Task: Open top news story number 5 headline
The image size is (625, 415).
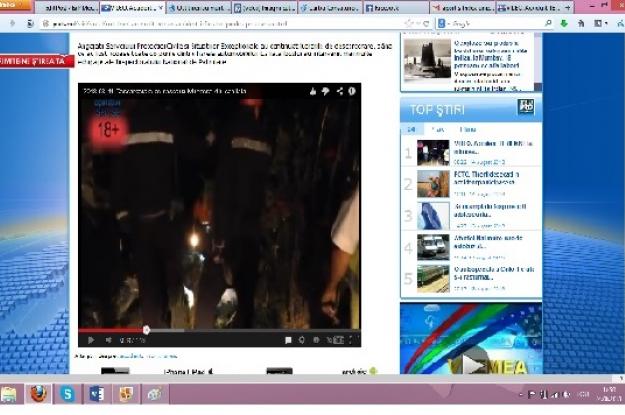Action: coord(494,273)
